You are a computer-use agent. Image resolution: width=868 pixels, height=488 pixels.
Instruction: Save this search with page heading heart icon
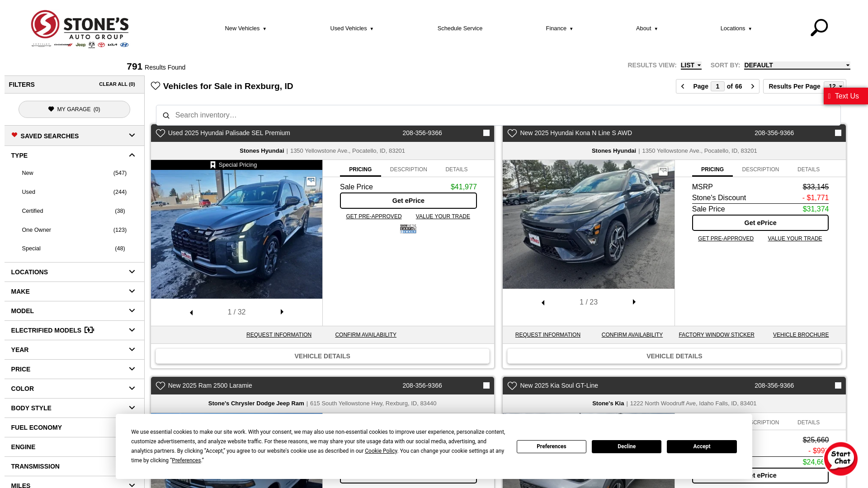coord(156,86)
